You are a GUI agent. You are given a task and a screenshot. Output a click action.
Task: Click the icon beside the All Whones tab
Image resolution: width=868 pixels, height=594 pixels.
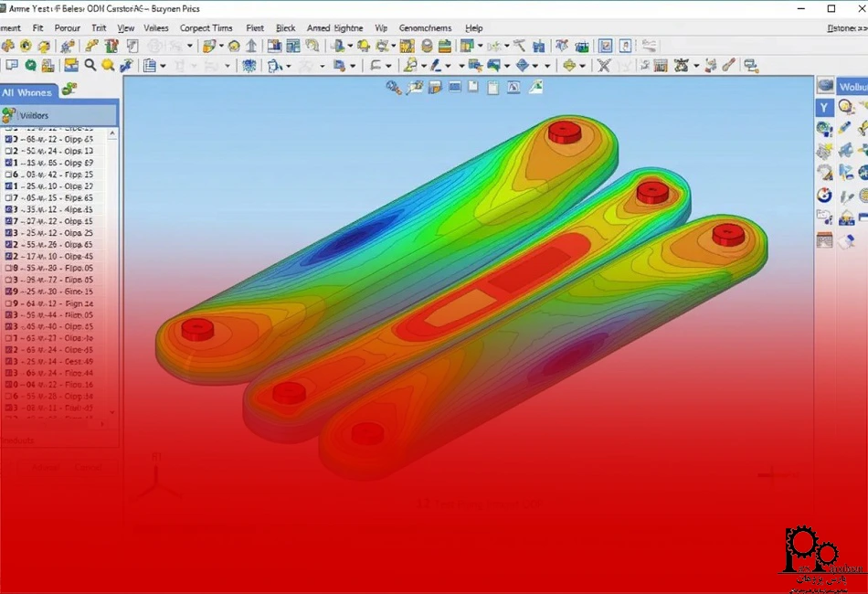click(x=69, y=90)
